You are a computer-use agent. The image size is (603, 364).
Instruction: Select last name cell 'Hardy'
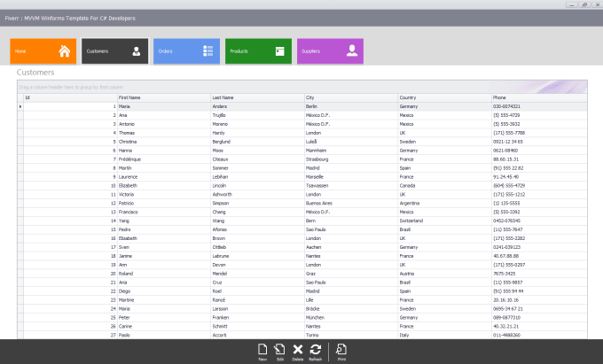coord(258,133)
